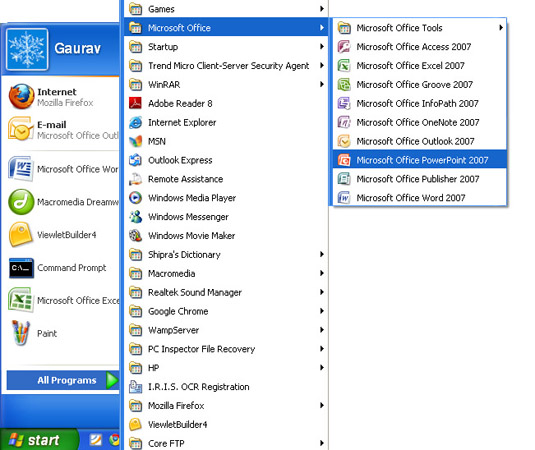Click the MSN butterfly icon
The height and width of the screenshot is (450, 535).
(x=135, y=141)
